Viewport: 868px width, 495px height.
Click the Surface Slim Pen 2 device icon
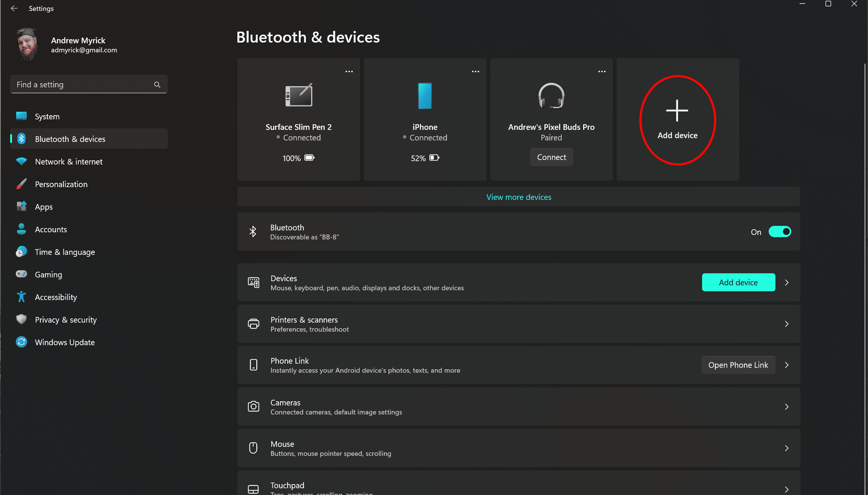[x=299, y=95]
